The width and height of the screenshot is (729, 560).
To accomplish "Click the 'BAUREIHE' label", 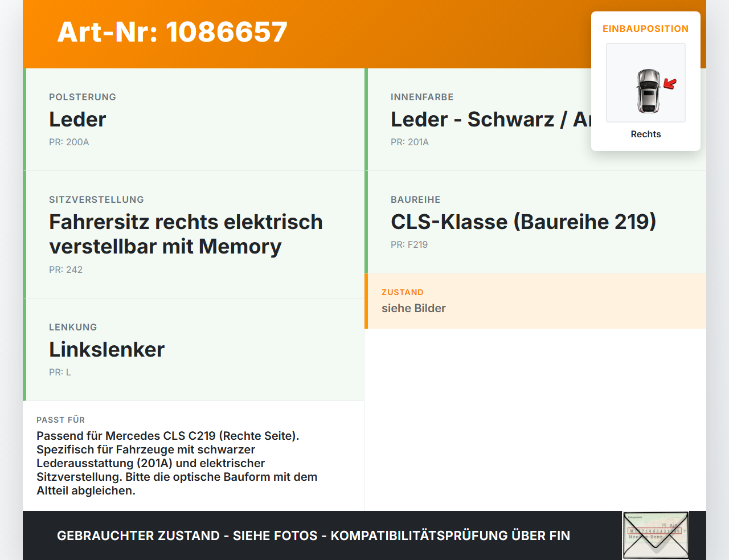I will 415,199.
